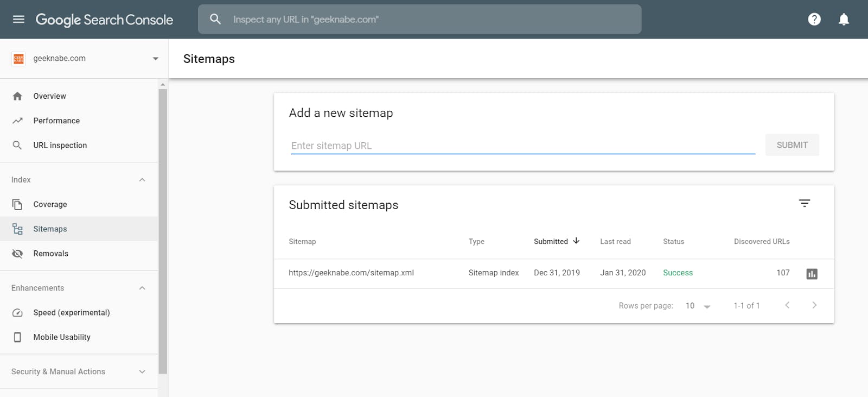This screenshot has width=868, height=397.
Task: Toggle sort arrow on Submitted column
Action: (576, 241)
